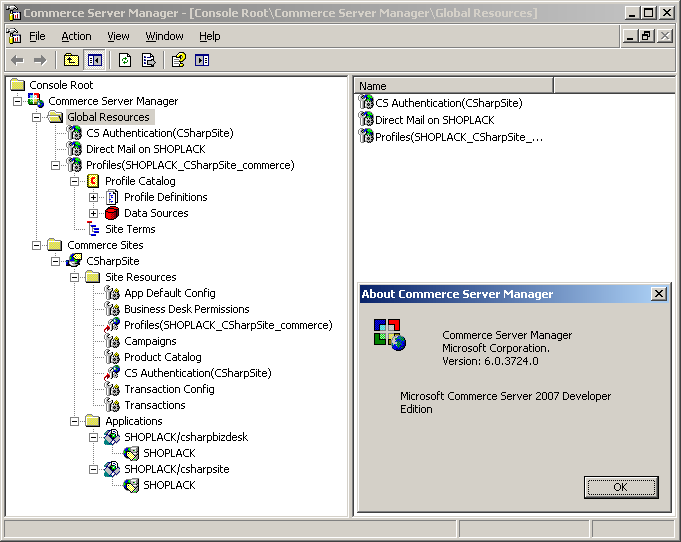681x542 pixels.
Task: Click the CSharpSite site icon
Action: [74, 261]
